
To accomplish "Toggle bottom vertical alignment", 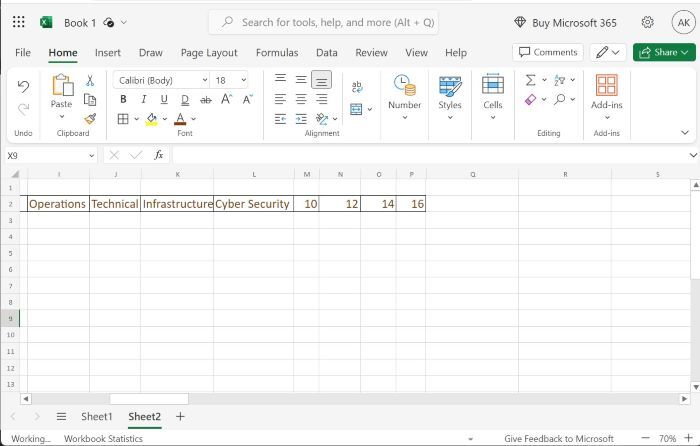I will 321,80.
